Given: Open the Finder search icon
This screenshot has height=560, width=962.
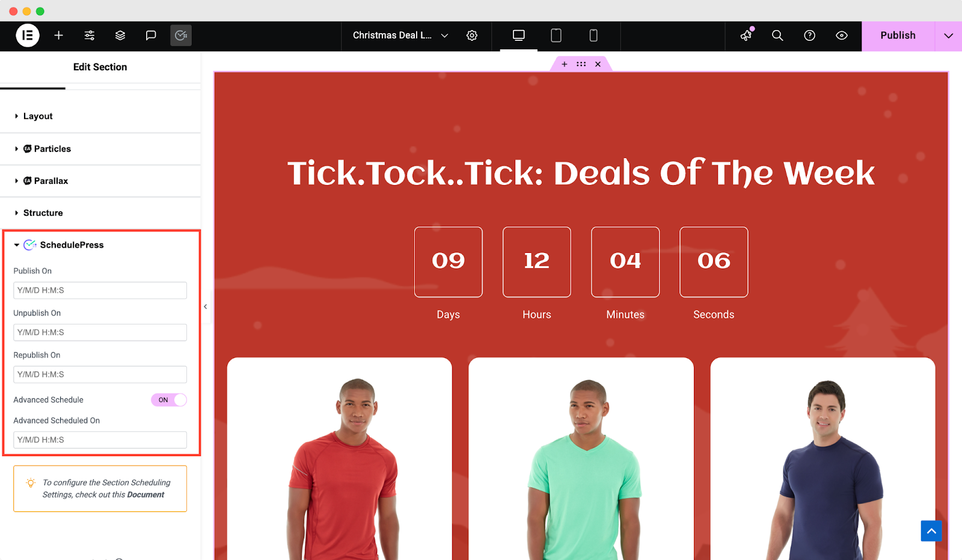Looking at the screenshot, I should coord(777,35).
